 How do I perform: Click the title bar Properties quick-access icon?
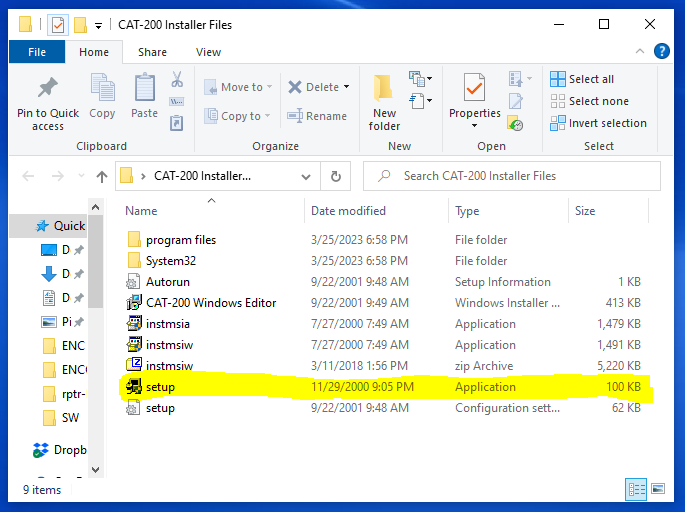58,24
